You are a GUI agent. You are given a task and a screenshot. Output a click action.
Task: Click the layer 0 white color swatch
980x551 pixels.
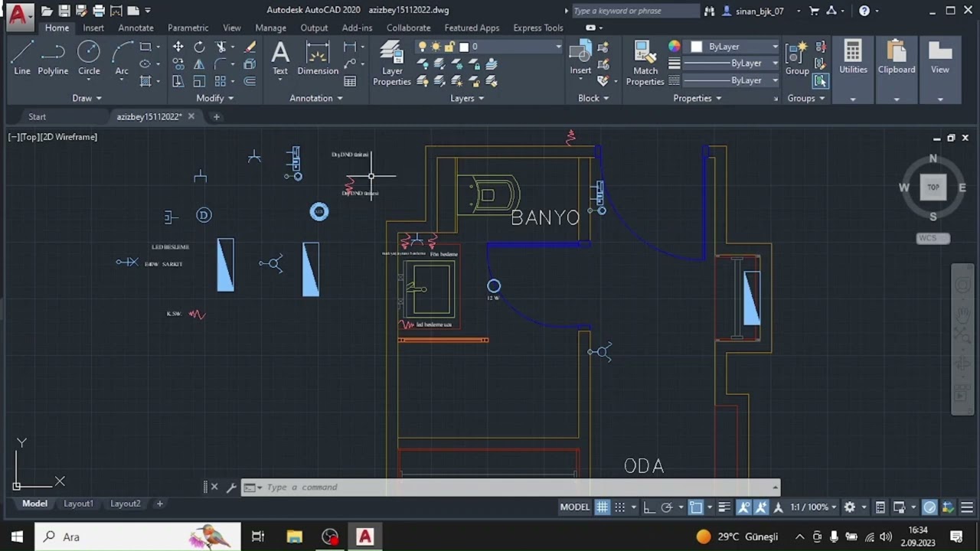(x=463, y=47)
